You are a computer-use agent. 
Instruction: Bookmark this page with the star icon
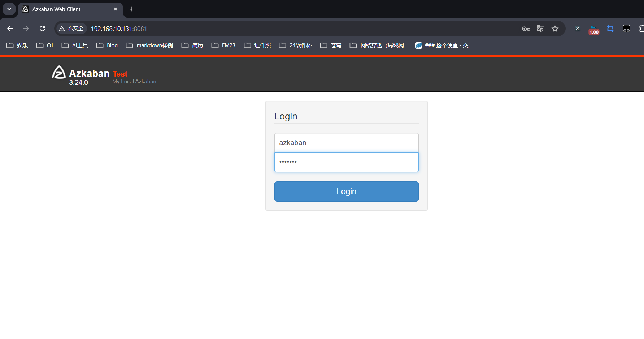point(555,29)
